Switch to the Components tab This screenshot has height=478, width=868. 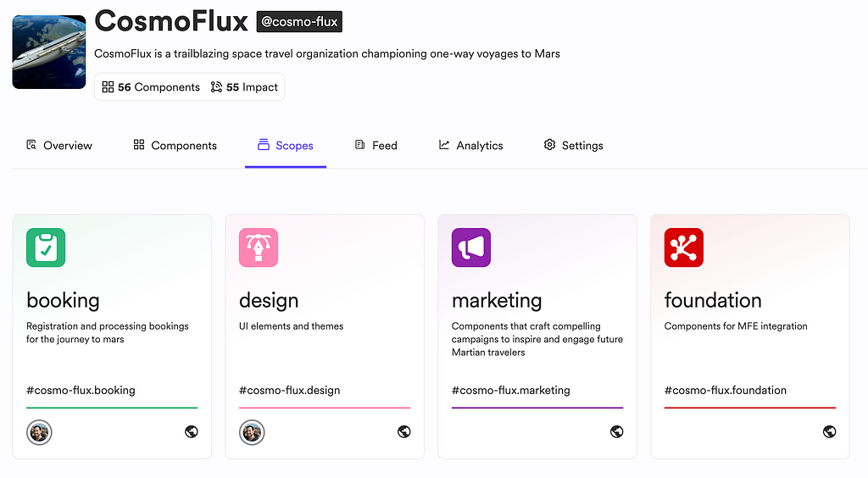click(175, 146)
